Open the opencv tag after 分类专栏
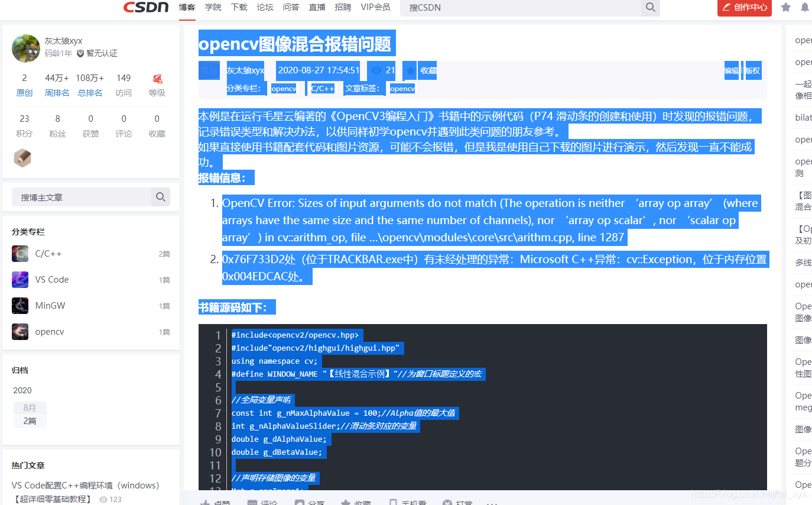812x505 pixels. coord(284,89)
